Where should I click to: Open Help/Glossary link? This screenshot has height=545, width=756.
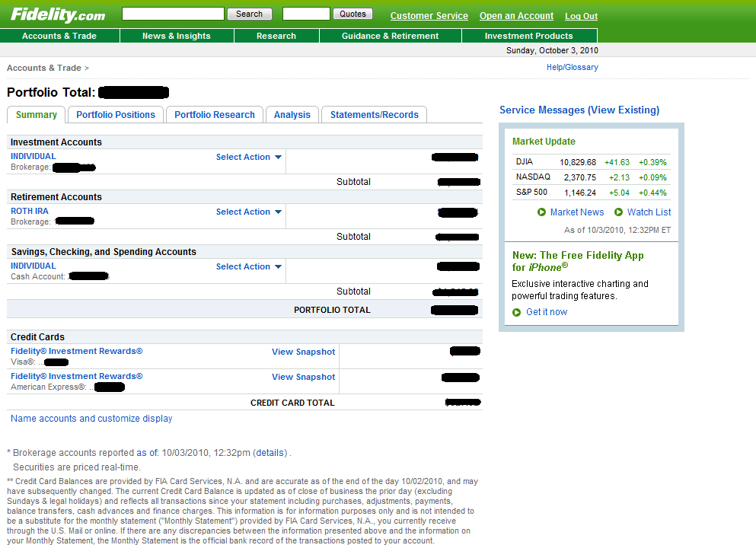click(x=573, y=68)
